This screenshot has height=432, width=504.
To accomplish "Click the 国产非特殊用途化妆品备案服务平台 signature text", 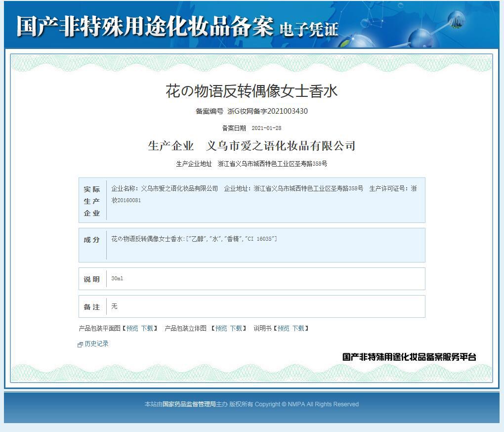I will tap(409, 357).
